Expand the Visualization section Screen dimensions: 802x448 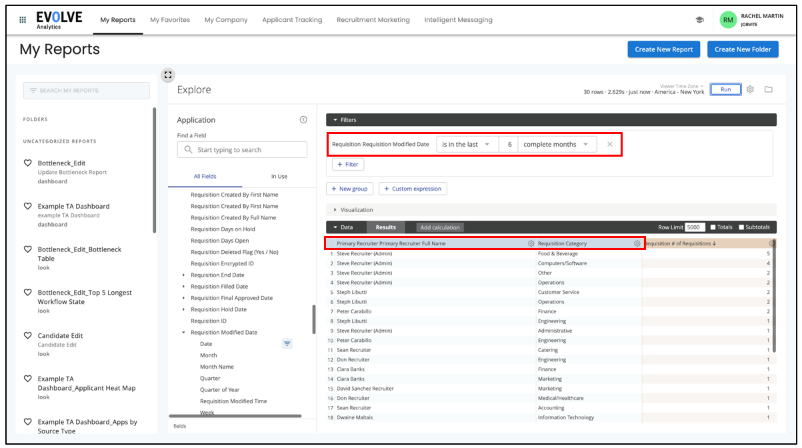tap(335, 210)
